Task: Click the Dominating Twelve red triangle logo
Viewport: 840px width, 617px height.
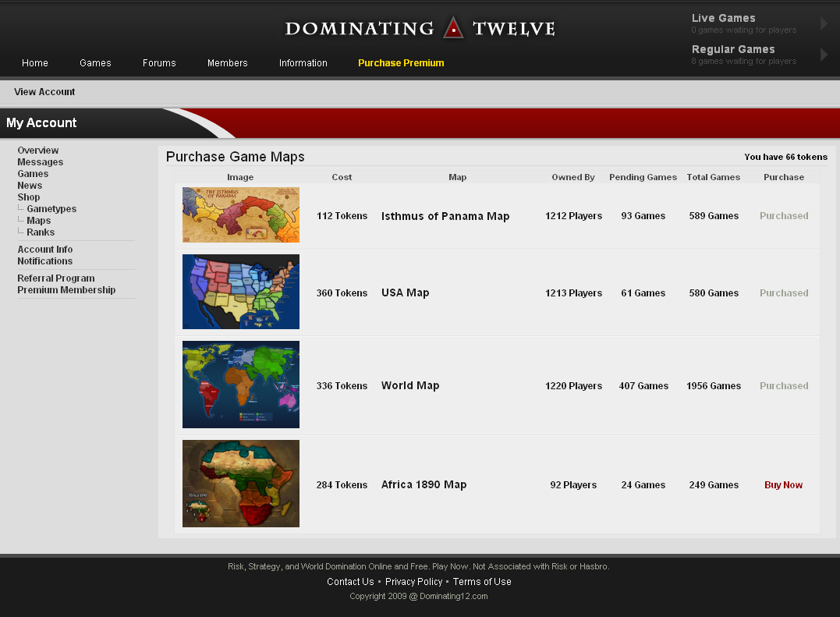Action: click(x=453, y=28)
